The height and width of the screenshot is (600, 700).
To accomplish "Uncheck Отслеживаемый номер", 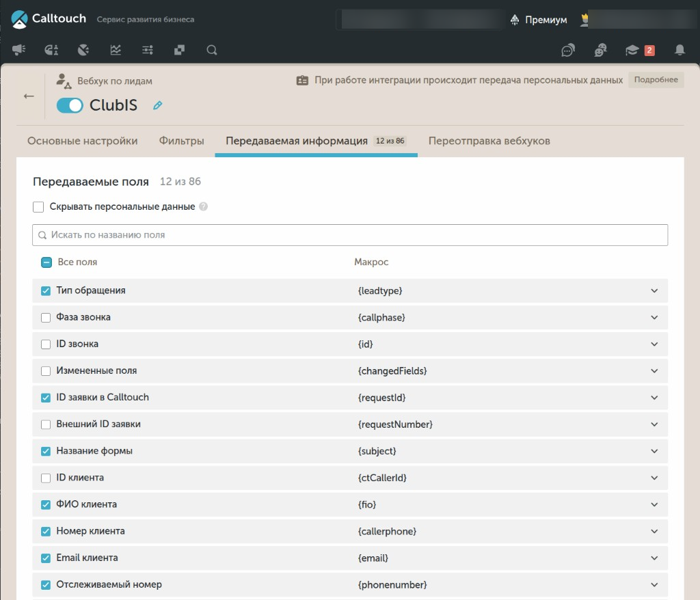I will tap(46, 585).
